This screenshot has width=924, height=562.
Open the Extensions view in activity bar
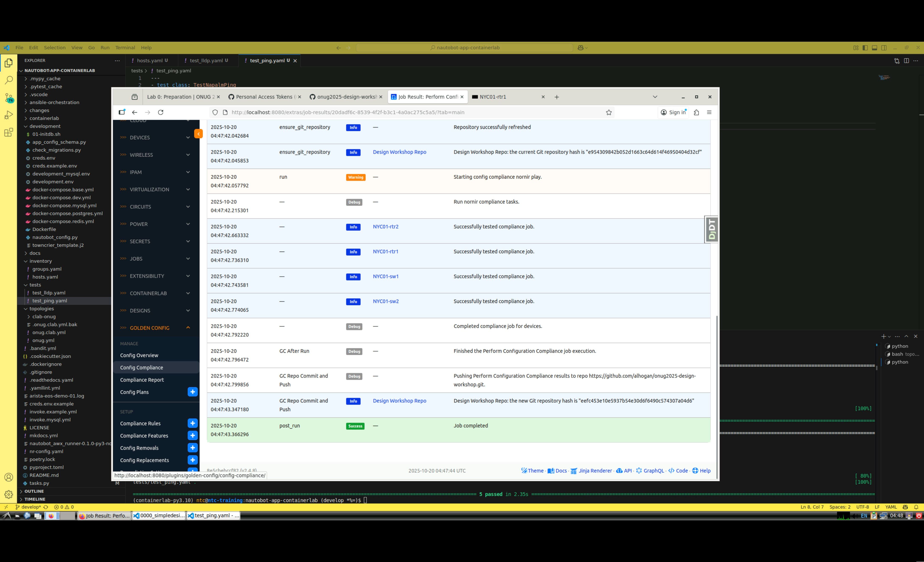[x=9, y=132]
